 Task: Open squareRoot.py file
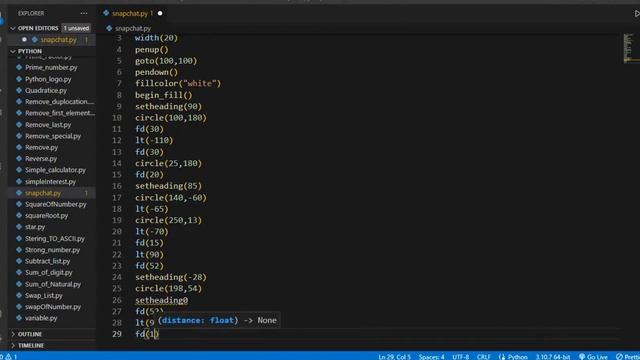click(47, 216)
